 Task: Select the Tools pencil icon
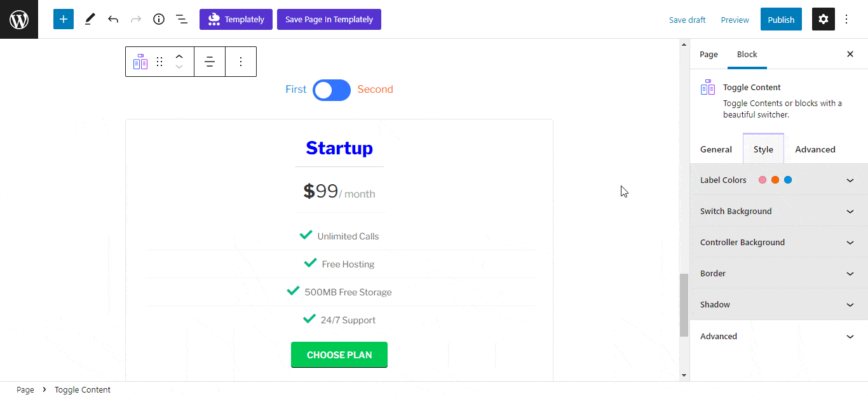(90, 19)
